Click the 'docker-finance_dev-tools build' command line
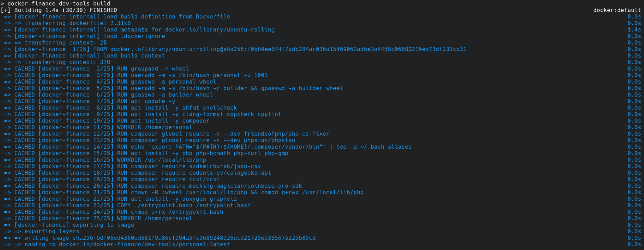 pyautogui.click(x=59, y=4)
